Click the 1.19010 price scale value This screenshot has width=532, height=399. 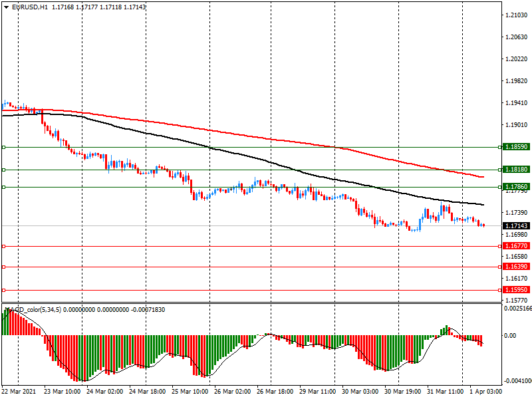(x=517, y=125)
